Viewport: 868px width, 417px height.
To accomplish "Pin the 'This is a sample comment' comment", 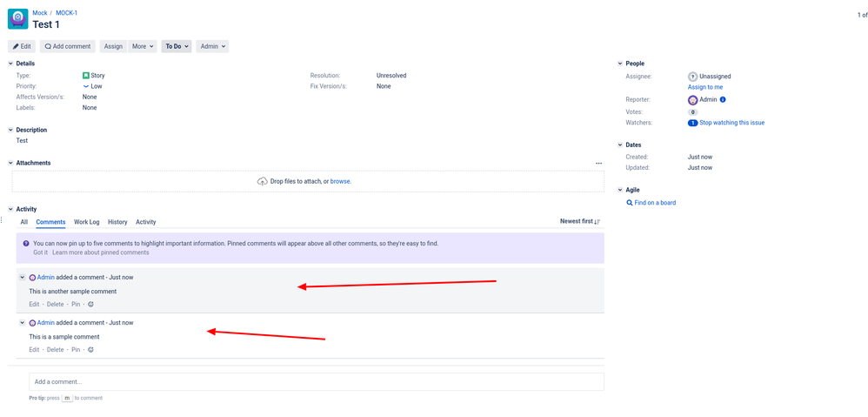I will click(x=76, y=349).
